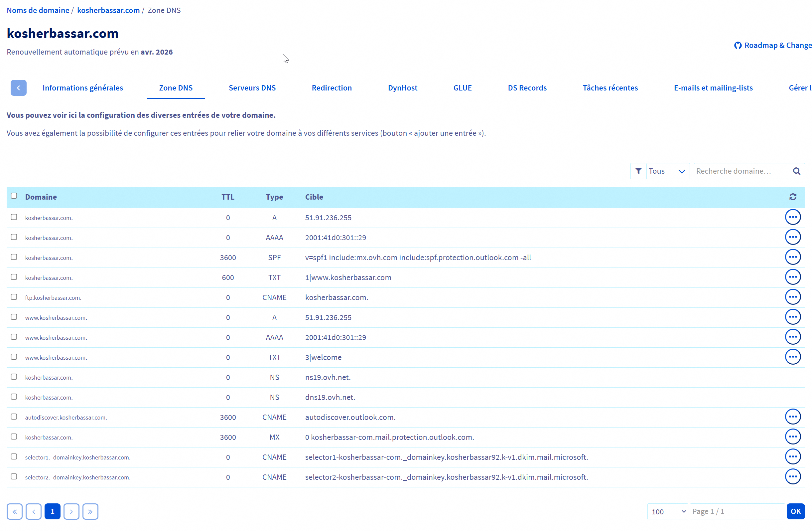
Task: Select all records header checkbox
Action: (14, 196)
